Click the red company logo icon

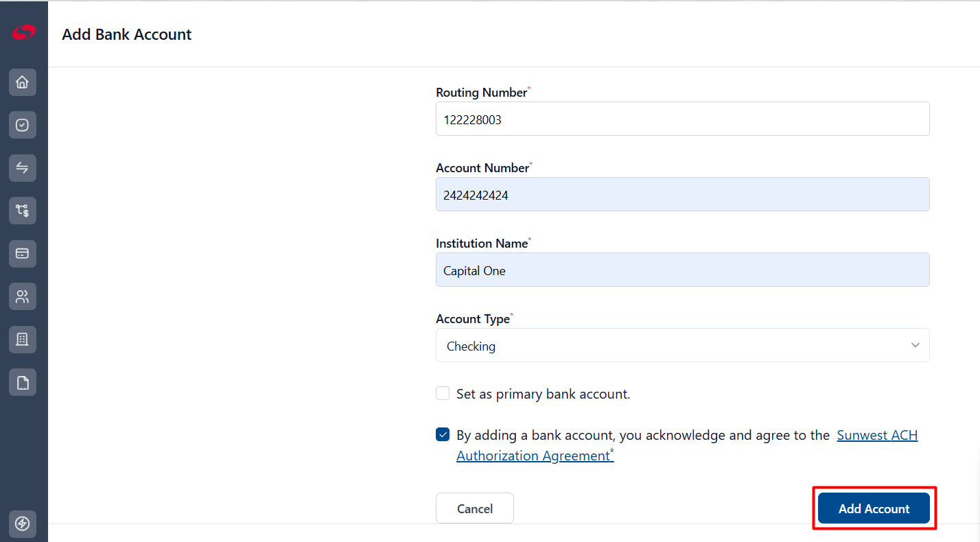click(x=23, y=32)
